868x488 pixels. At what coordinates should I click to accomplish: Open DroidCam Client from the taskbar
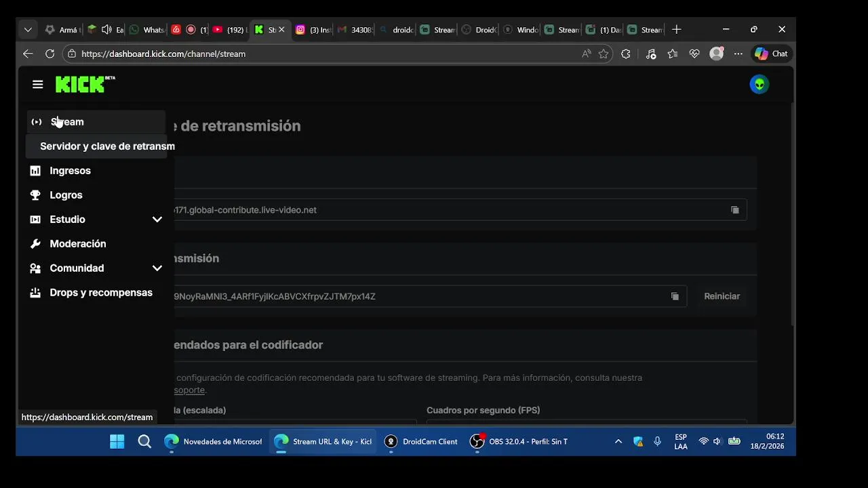[x=421, y=442]
